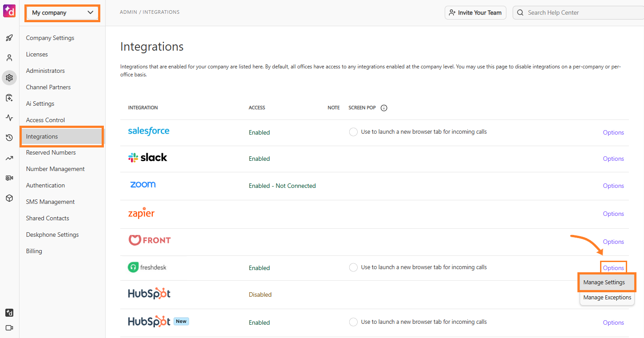The image size is (644, 338).
Task: Click the Integrations page heading
Action: (x=152, y=47)
